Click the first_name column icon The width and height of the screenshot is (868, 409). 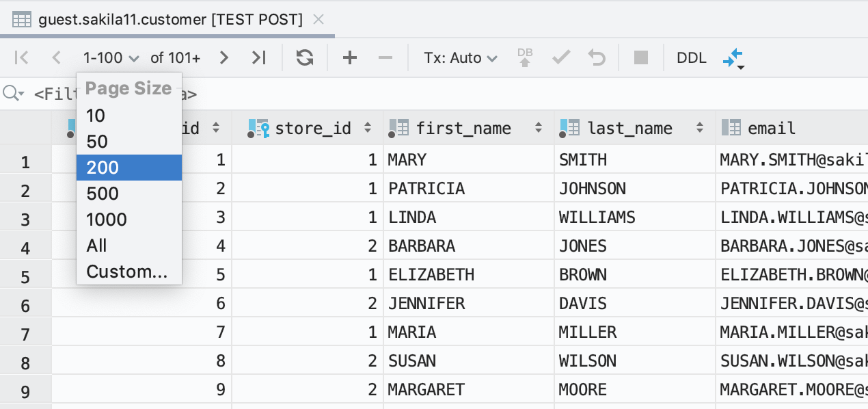click(398, 128)
